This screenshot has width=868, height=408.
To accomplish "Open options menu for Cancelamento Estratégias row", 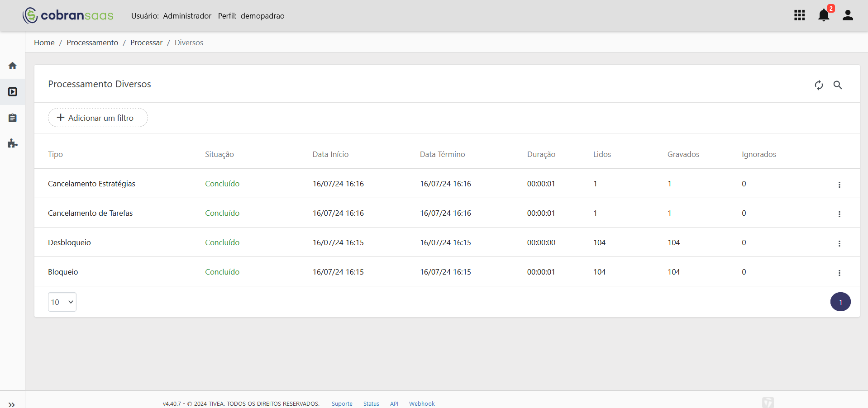I will click(839, 185).
